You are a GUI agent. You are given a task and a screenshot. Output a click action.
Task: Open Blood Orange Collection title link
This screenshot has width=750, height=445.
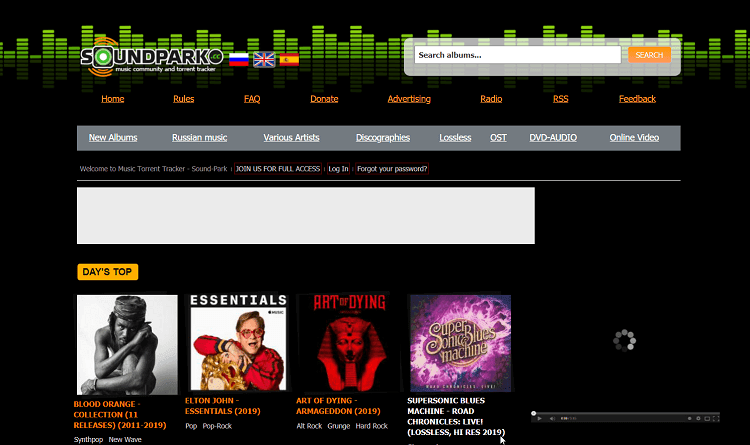coord(120,415)
